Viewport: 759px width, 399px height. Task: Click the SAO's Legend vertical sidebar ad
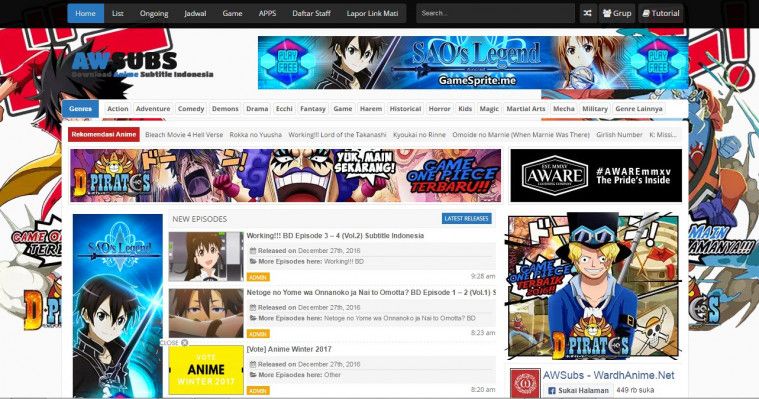point(118,306)
